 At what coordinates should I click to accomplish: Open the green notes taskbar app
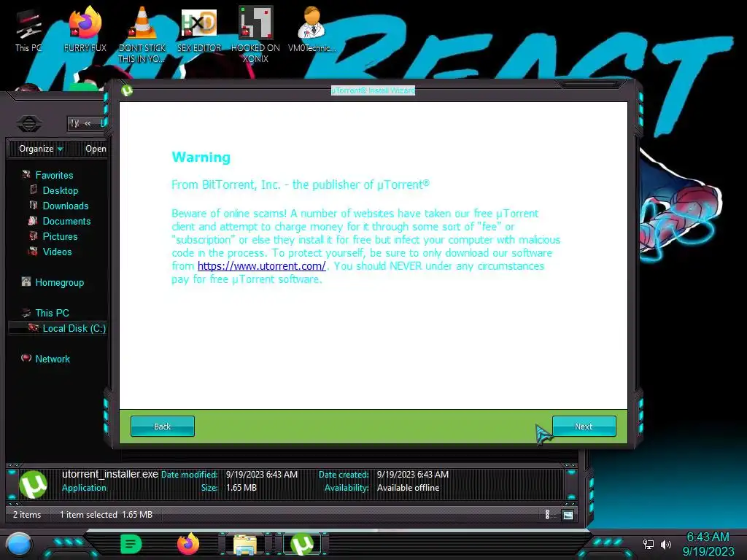coord(131,544)
